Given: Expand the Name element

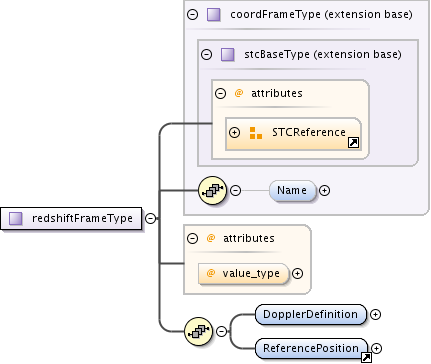Looking at the screenshot, I should (324, 191).
